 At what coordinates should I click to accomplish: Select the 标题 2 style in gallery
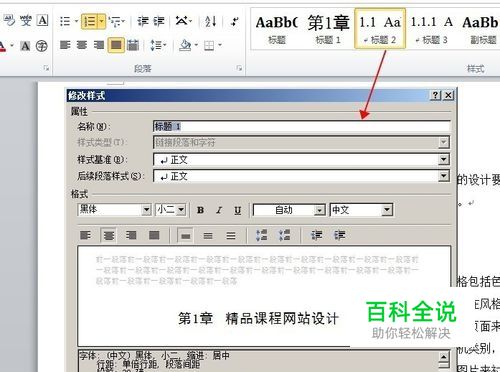[x=380, y=29]
